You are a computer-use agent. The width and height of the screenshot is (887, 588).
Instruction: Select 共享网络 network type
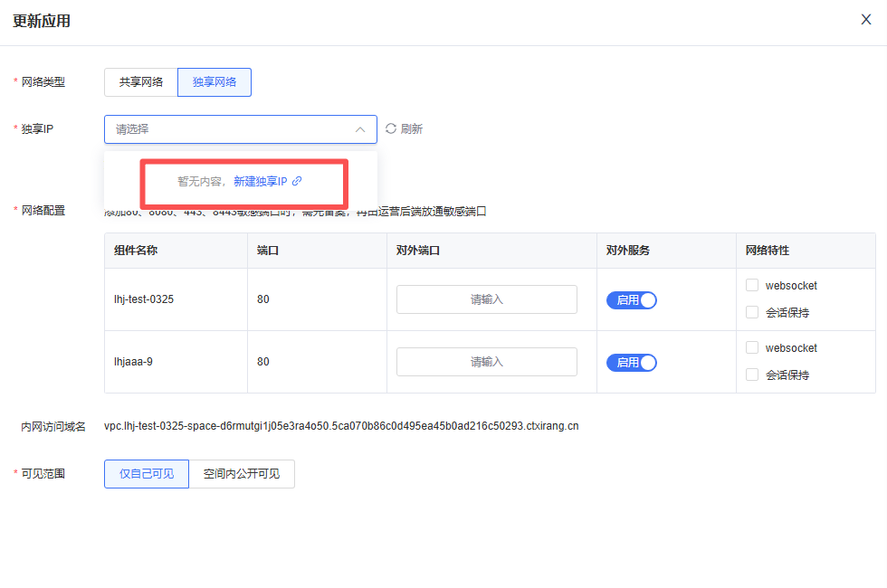tap(141, 82)
